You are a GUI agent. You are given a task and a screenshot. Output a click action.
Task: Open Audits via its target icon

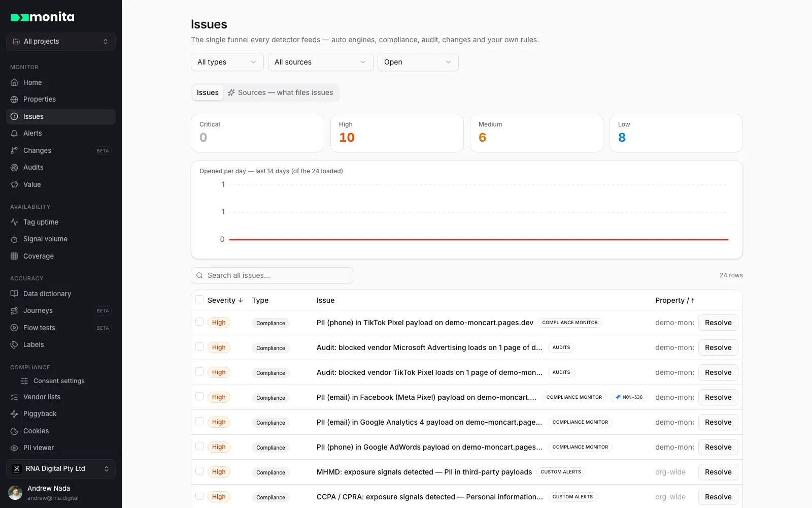(14, 167)
